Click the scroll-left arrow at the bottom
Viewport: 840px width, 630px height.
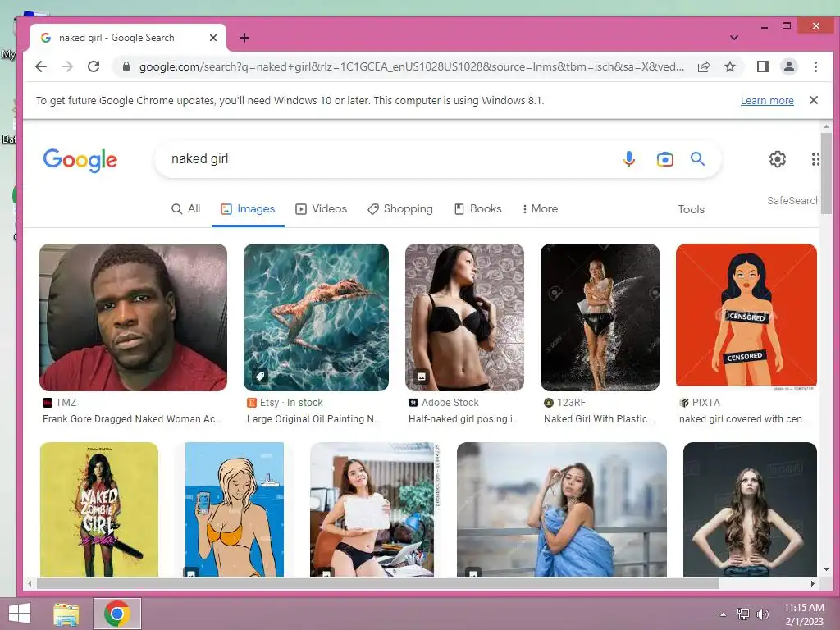(x=30, y=583)
